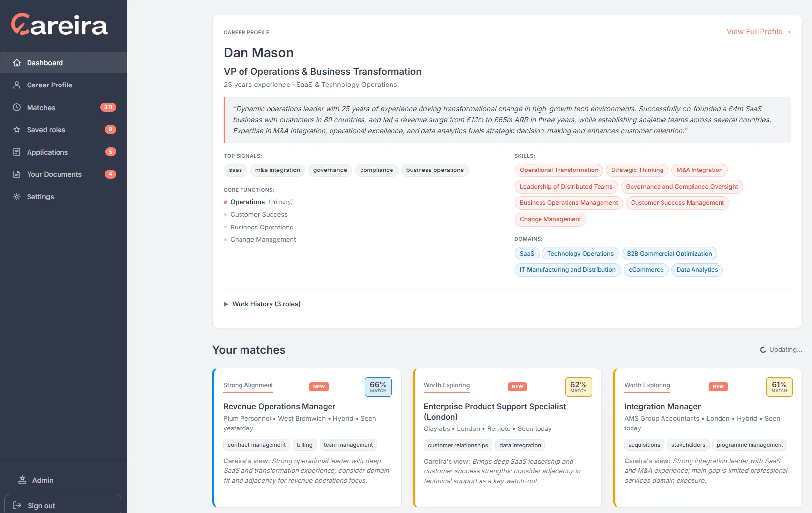Click the Saved roles star icon
Viewport: 812px width, 513px height.
coord(17,130)
